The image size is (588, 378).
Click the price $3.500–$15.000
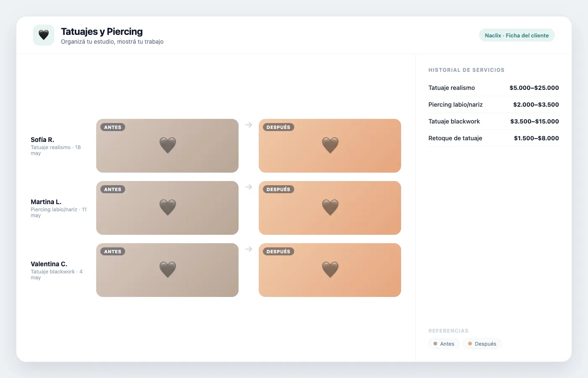click(535, 121)
